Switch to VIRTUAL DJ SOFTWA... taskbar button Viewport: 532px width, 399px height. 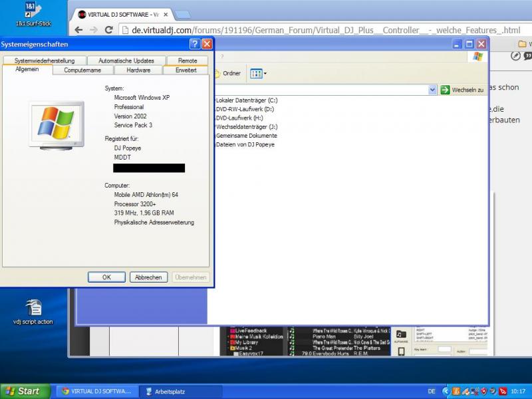tap(96, 392)
